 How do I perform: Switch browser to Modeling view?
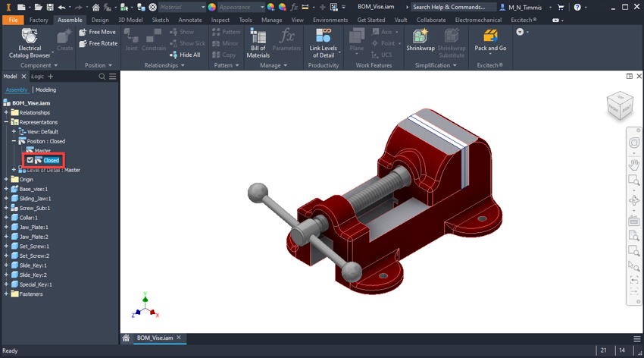point(45,89)
